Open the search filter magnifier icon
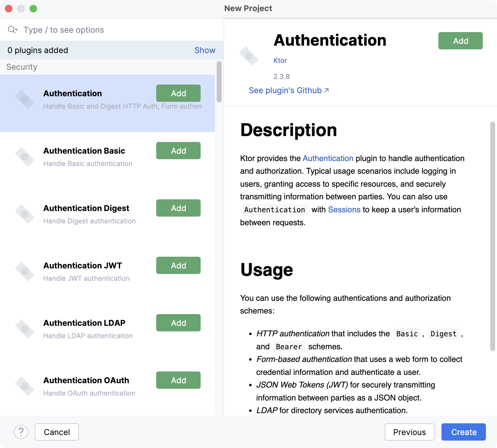 [x=12, y=30]
